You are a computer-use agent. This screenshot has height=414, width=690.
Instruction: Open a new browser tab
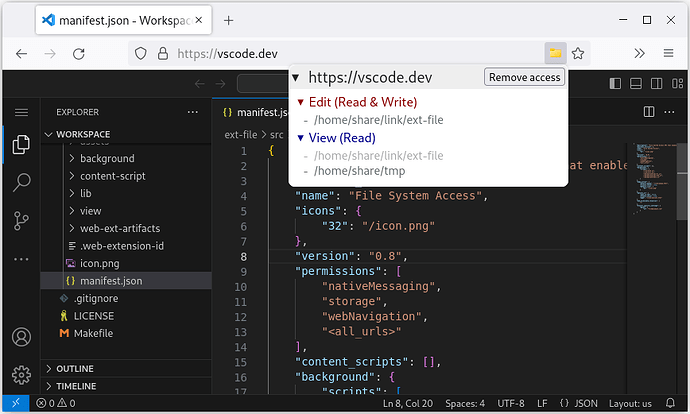(x=228, y=20)
